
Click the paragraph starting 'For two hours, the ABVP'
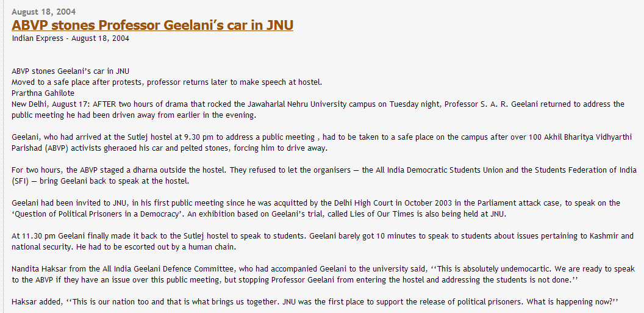click(324, 175)
